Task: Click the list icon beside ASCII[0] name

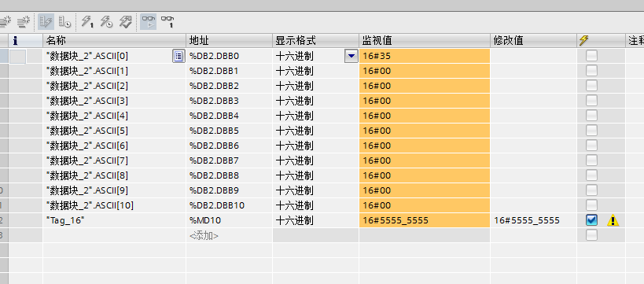Action: click(x=178, y=56)
